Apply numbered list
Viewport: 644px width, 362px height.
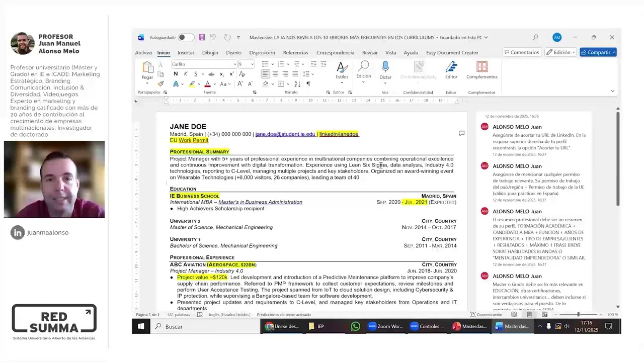pos(281,64)
